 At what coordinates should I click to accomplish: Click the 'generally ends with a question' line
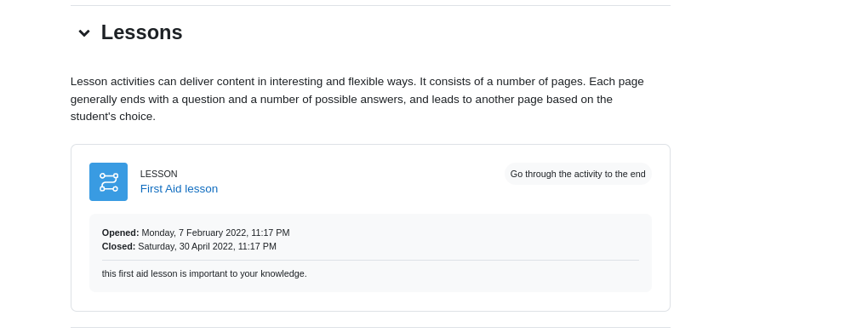click(x=341, y=99)
